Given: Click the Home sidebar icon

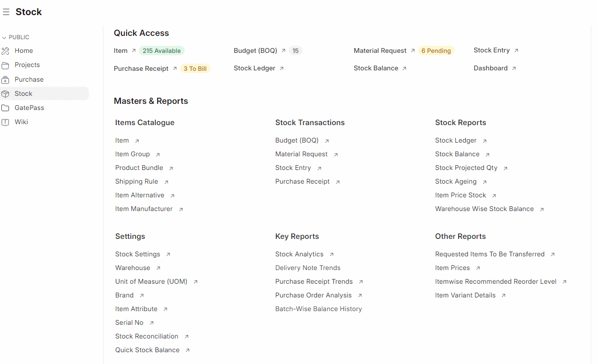Looking at the screenshot, I should 5,51.
